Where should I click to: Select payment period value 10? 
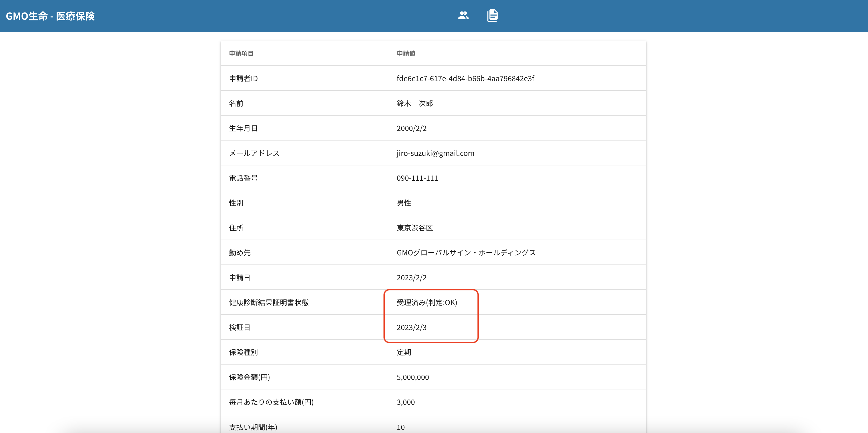(401, 427)
